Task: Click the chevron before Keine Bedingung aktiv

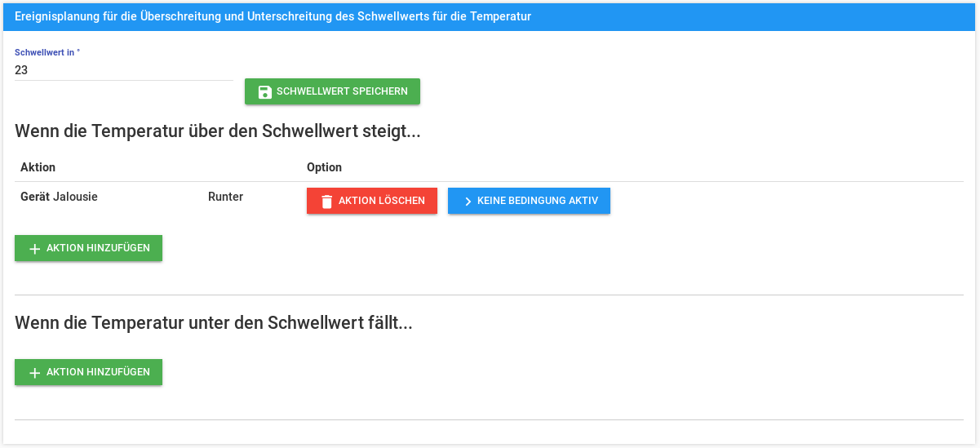Action: click(468, 201)
